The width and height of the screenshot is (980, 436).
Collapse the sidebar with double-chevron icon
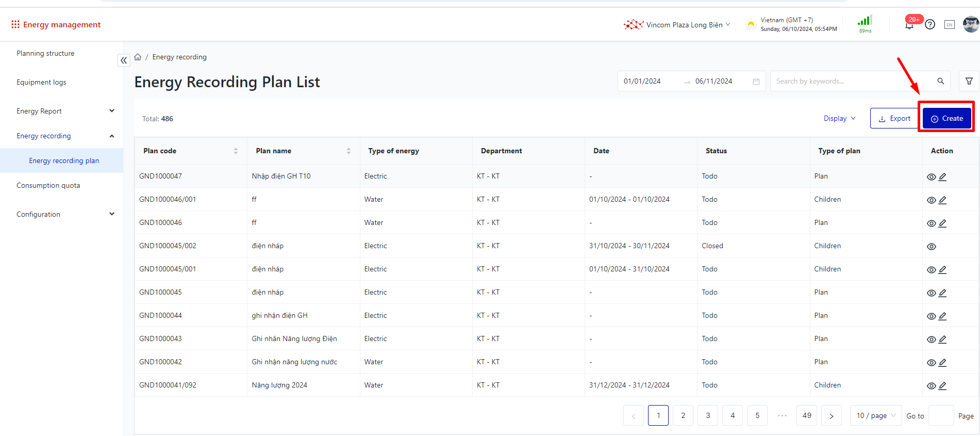point(124,60)
